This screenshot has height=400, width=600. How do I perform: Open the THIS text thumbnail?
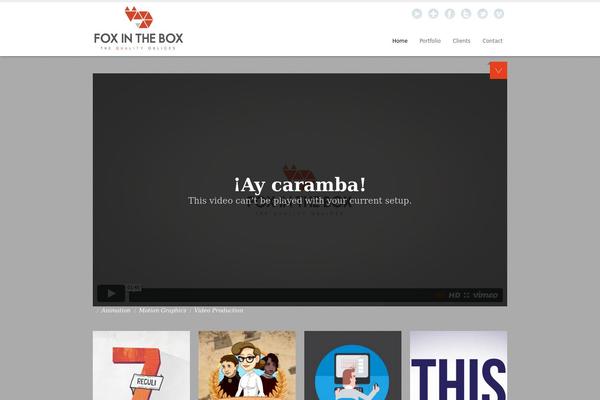click(x=458, y=366)
